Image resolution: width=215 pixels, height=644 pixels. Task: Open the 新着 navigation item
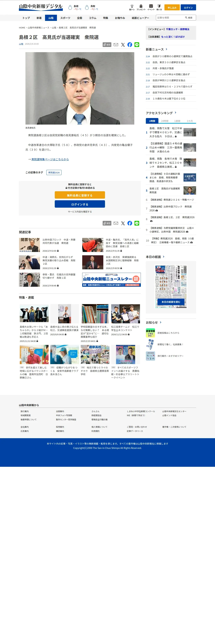[39, 18]
